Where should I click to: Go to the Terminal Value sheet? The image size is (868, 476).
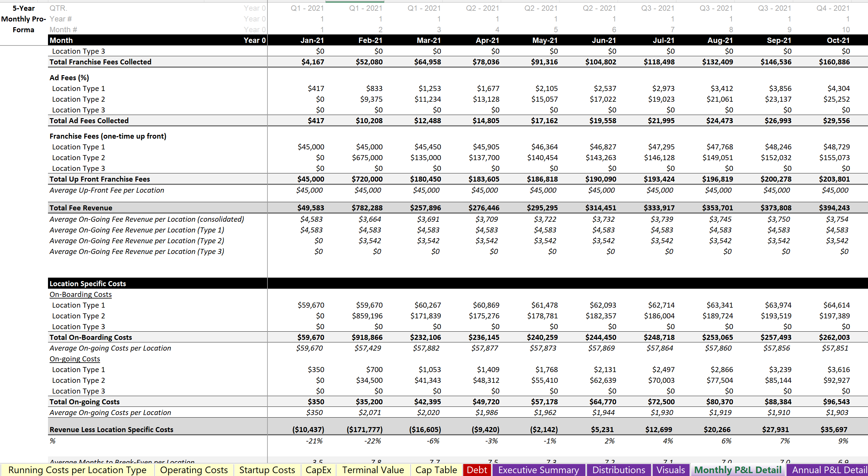click(x=373, y=470)
